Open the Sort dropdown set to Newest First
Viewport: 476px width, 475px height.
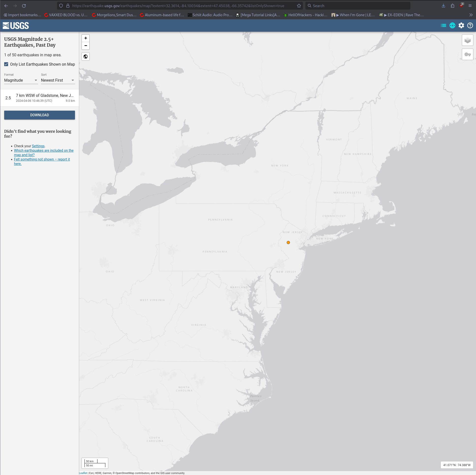pyautogui.click(x=58, y=80)
